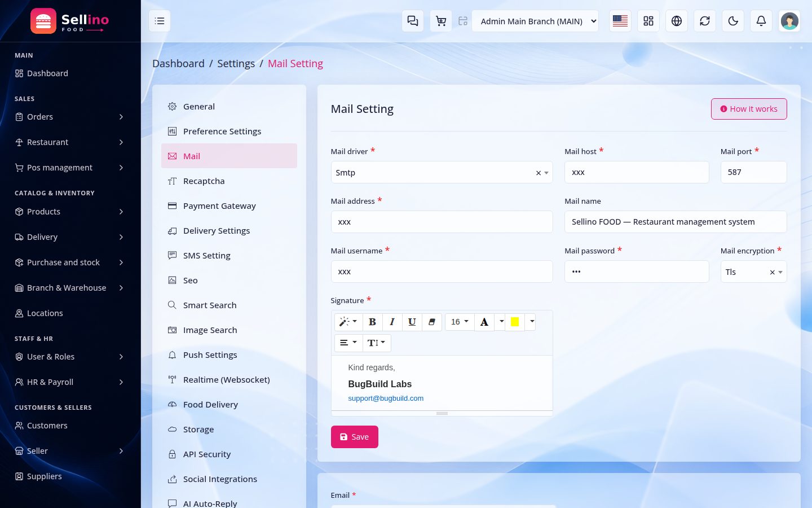Open Payment Gateway settings tab
The image size is (812, 508).
[229, 205]
